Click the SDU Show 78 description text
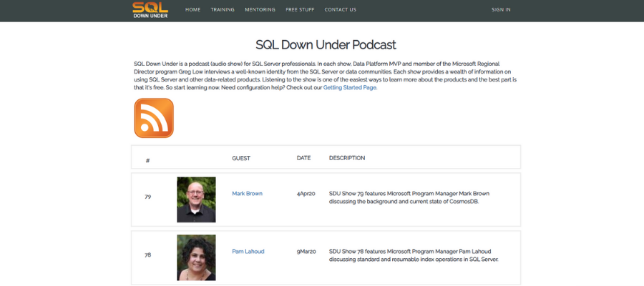644x286 pixels. click(x=414, y=256)
